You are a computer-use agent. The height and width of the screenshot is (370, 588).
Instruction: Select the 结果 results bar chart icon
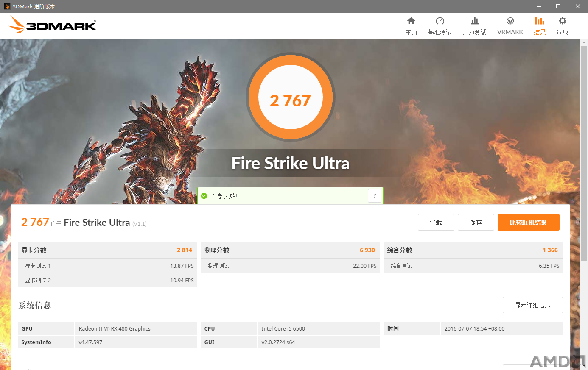coord(540,21)
